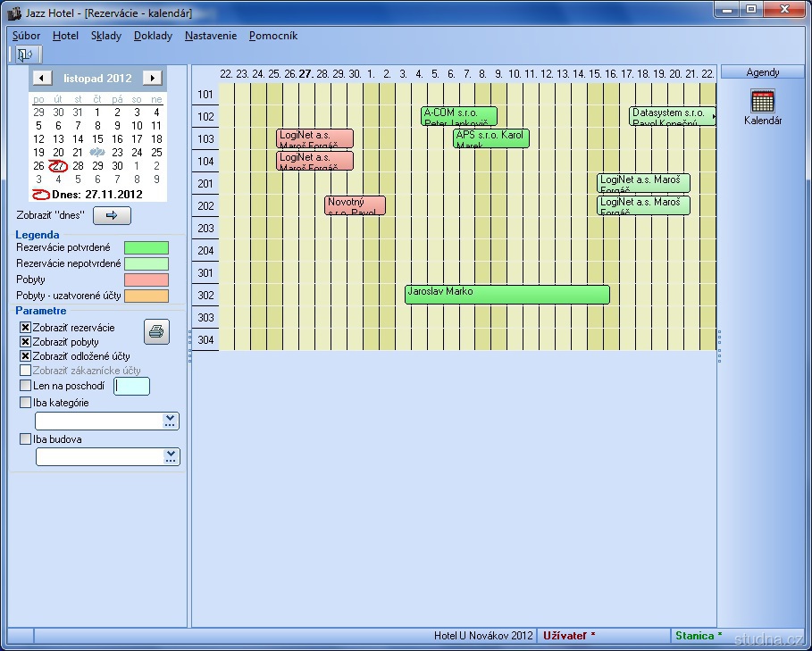Go to previous month in mini calendar
812x651 pixels.
(x=42, y=79)
